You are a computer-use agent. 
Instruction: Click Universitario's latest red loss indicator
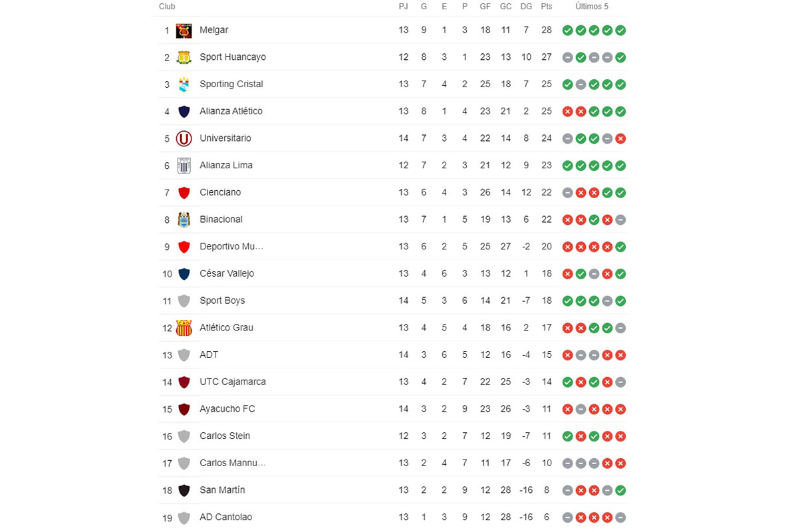pyautogui.click(x=620, y=138)
